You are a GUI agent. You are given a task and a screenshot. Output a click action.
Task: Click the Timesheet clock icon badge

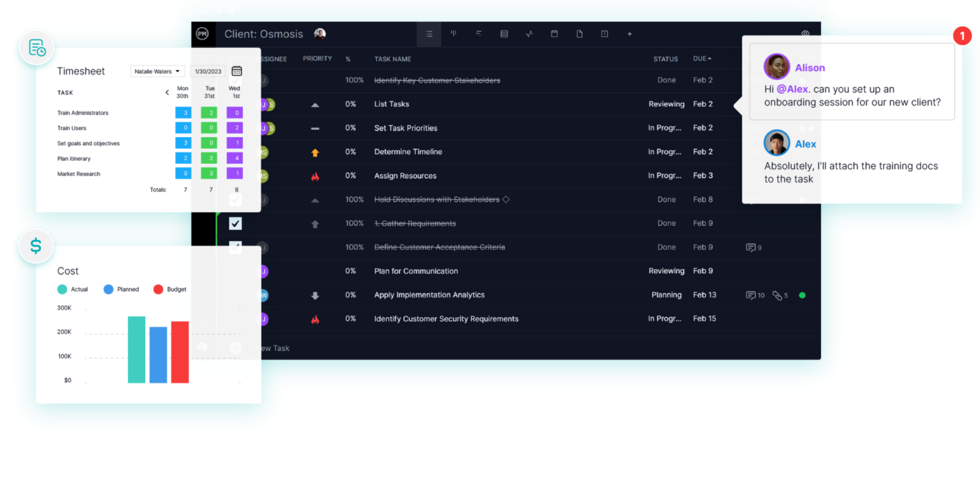click(x=37, y=47)
